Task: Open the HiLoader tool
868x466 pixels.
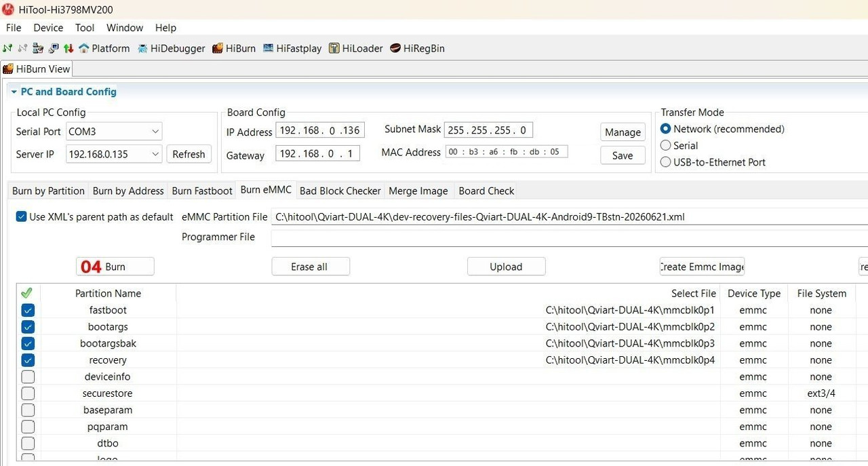Action: pyautogui.click(x=356, y=48)
